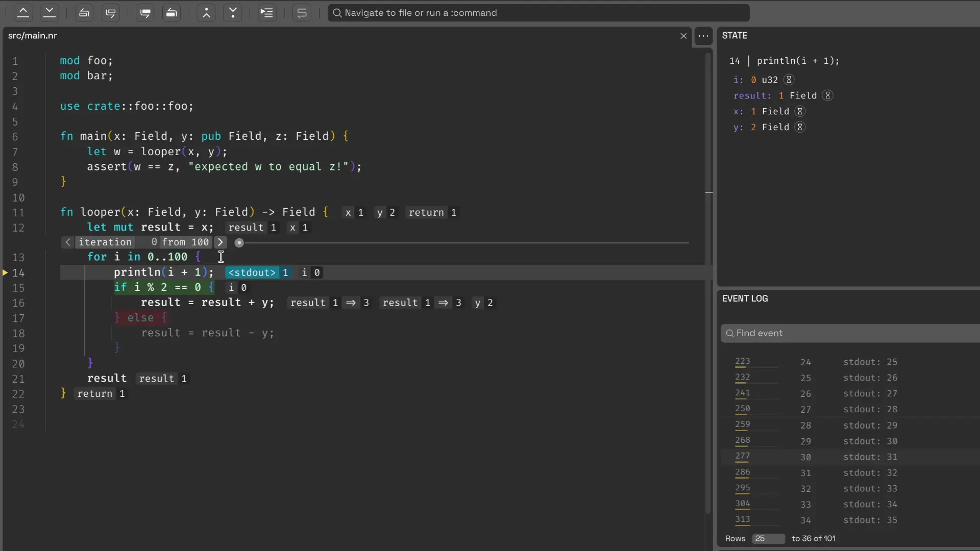Click the dot-above-up-chevron step icon
Viewport: 980px width, 551px height.
click(206, 13)
